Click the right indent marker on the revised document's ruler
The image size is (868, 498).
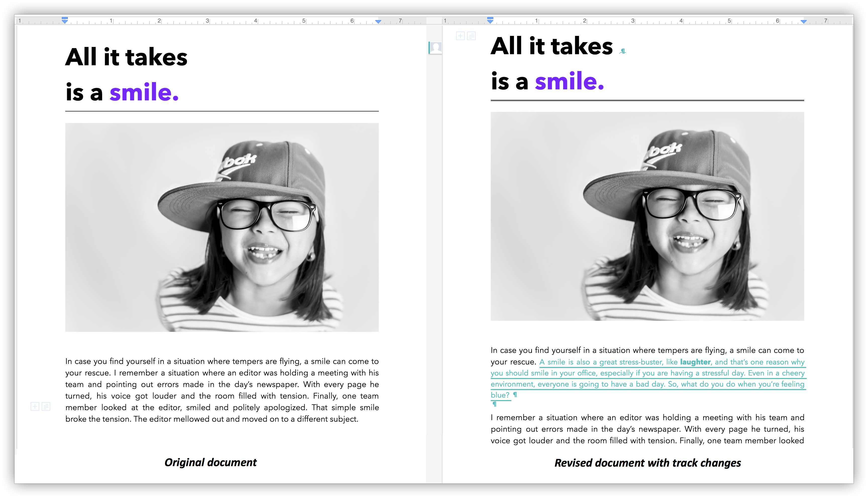803,22
